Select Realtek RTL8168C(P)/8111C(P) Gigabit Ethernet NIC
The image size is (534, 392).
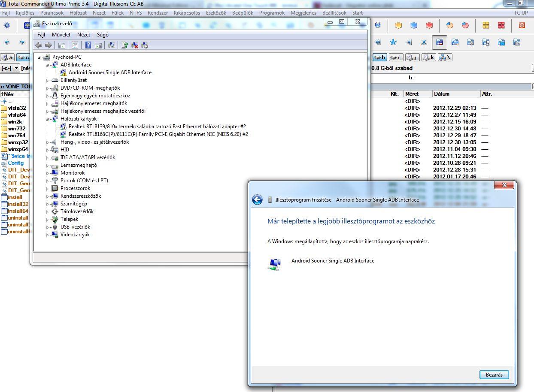pos(158,134)
